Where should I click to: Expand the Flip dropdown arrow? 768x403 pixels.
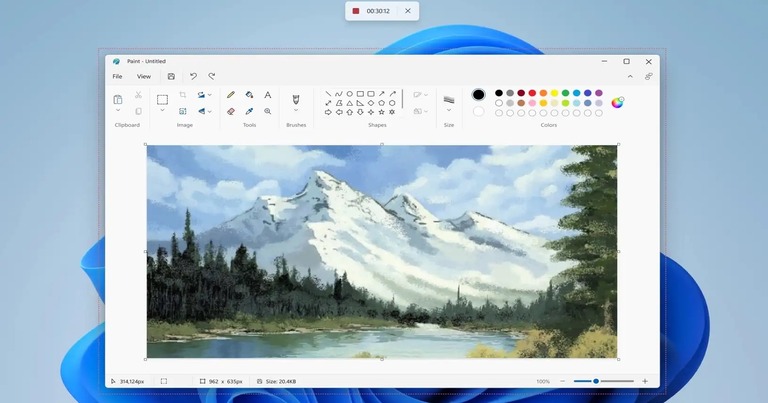tap(210, 112)
